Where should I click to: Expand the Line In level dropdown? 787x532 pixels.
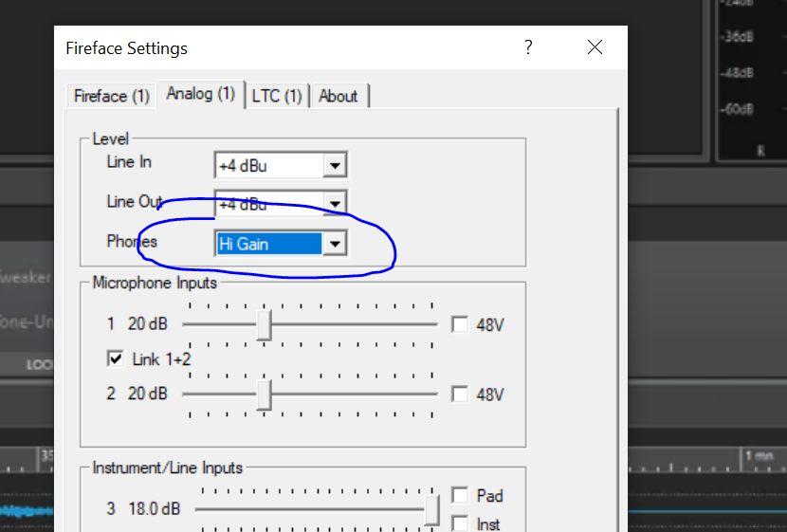click(334, 166)
